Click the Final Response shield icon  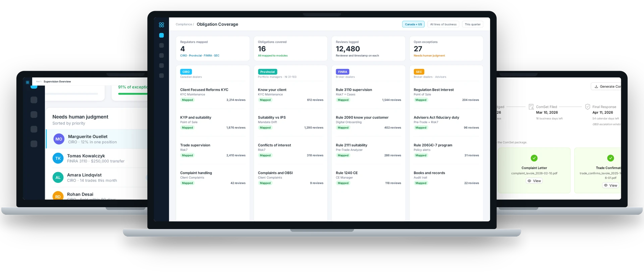[588, 107]
